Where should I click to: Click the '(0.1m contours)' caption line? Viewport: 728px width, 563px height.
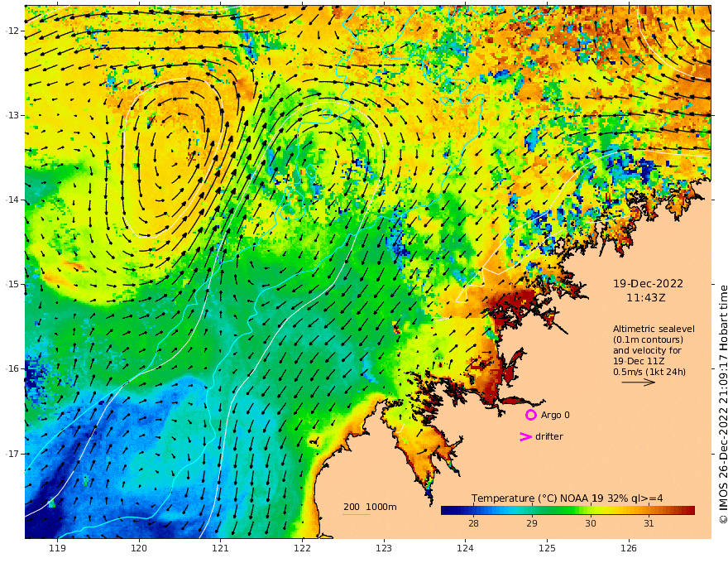click(x=648, y=339)
